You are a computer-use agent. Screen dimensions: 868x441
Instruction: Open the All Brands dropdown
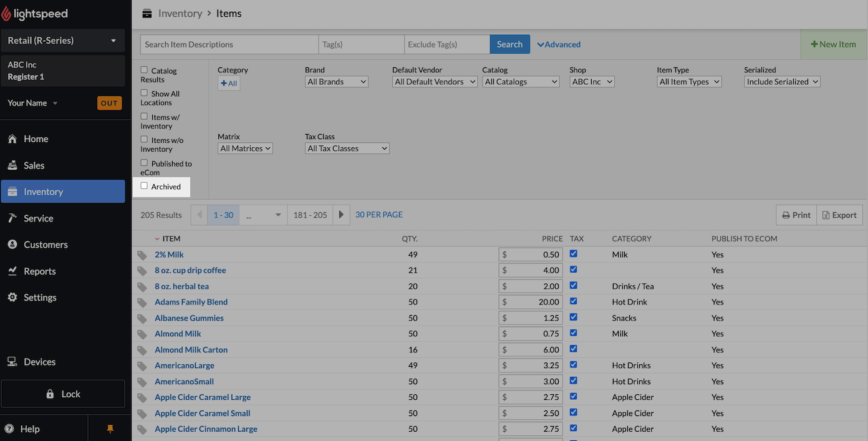(337, 82)
